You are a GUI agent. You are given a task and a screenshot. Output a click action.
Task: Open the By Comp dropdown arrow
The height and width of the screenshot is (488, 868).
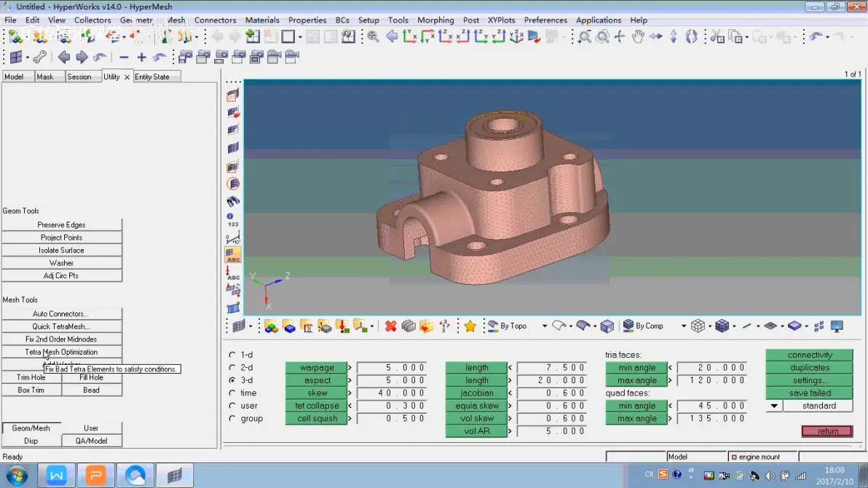684,326
